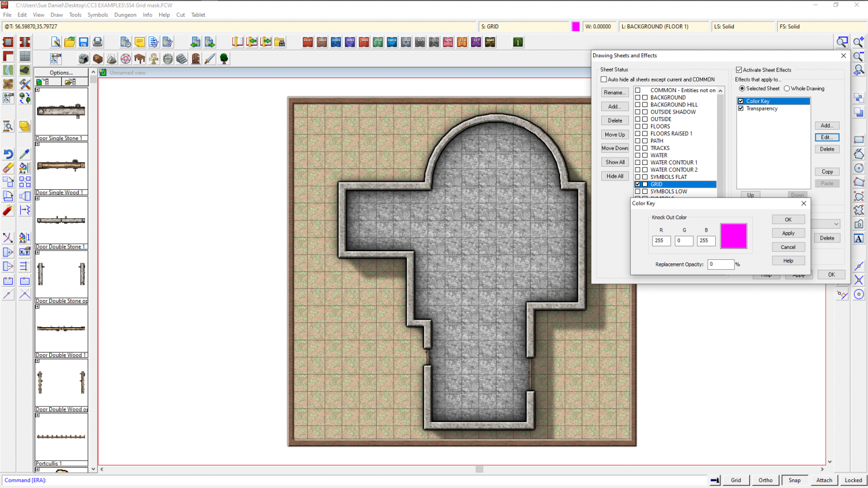The image size is (868, 488).
Task: Select the Selected Sheet radio button
Action: click(742, 89)
